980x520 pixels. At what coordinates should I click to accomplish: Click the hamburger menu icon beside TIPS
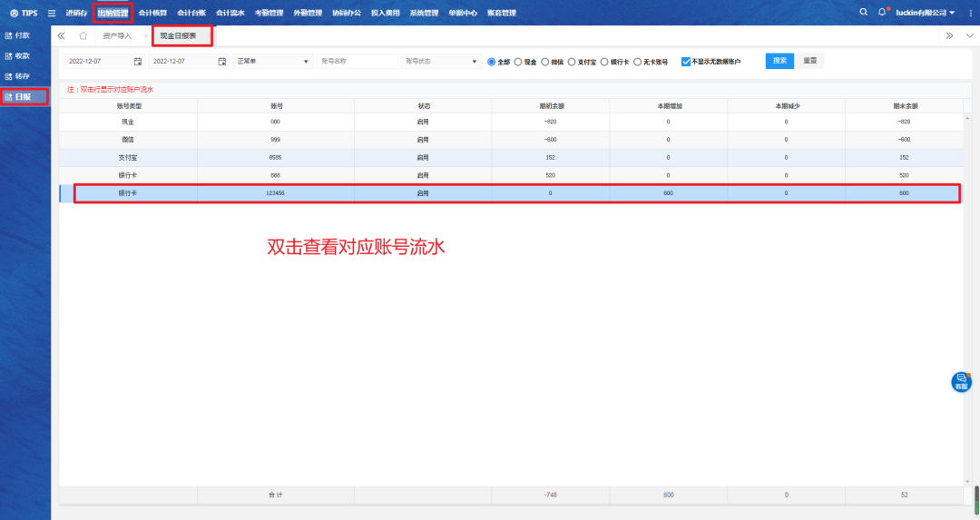click(51, 14)
